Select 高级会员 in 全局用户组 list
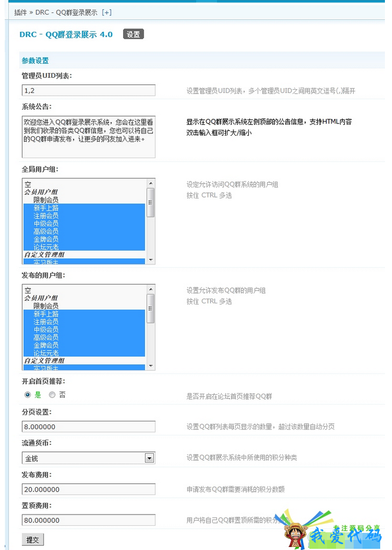The height and width of the screenshot is (550, 392). pos(84,231)
